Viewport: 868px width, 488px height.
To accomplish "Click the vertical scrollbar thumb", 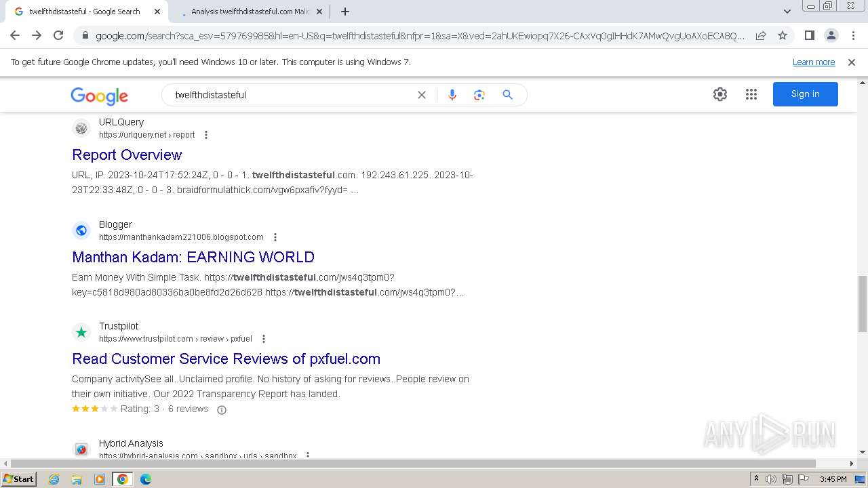I will click(862, 304).
